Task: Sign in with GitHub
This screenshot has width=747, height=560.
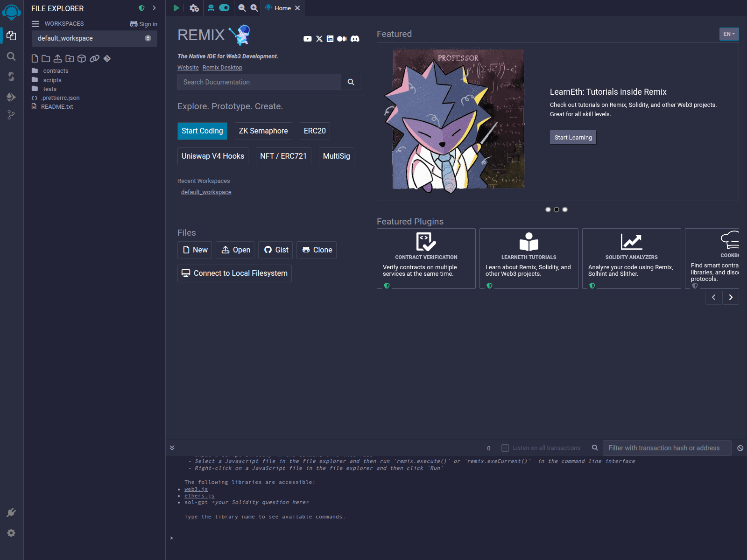Action: click(143, 24)
